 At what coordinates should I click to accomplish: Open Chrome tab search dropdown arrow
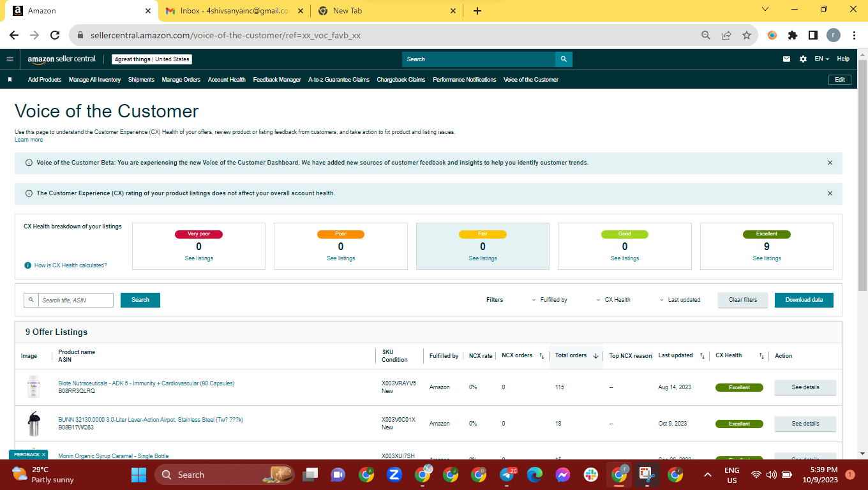pyautogui.click(x=765, y=10)
